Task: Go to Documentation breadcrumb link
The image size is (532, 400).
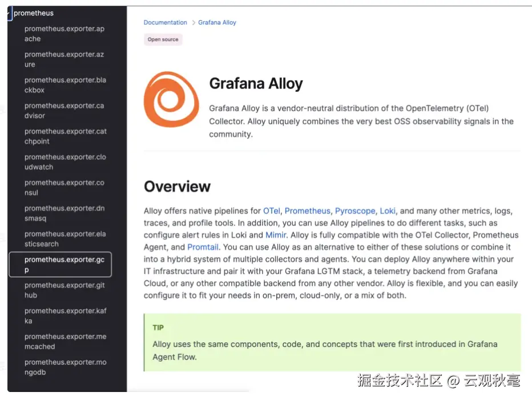Action: coord(165,22)
